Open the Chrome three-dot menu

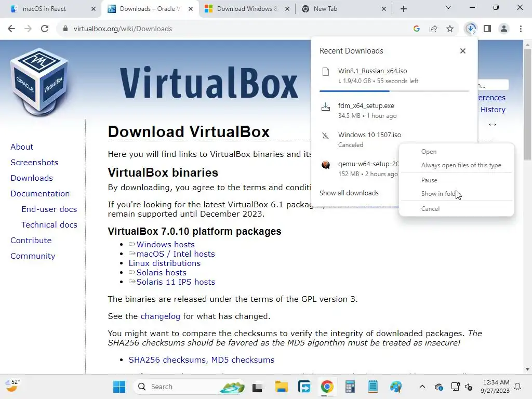tap(521, 29)
